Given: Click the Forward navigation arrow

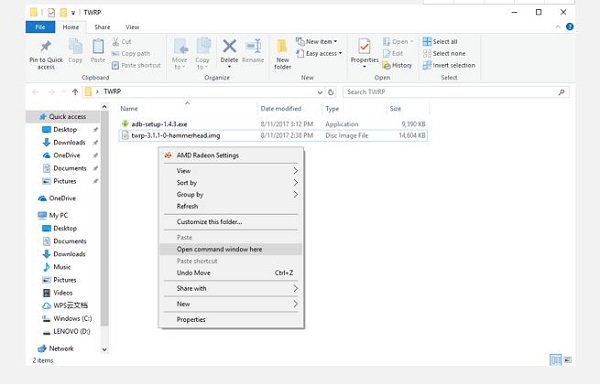Looking at the screenshot, I should [x=51, y=92].
